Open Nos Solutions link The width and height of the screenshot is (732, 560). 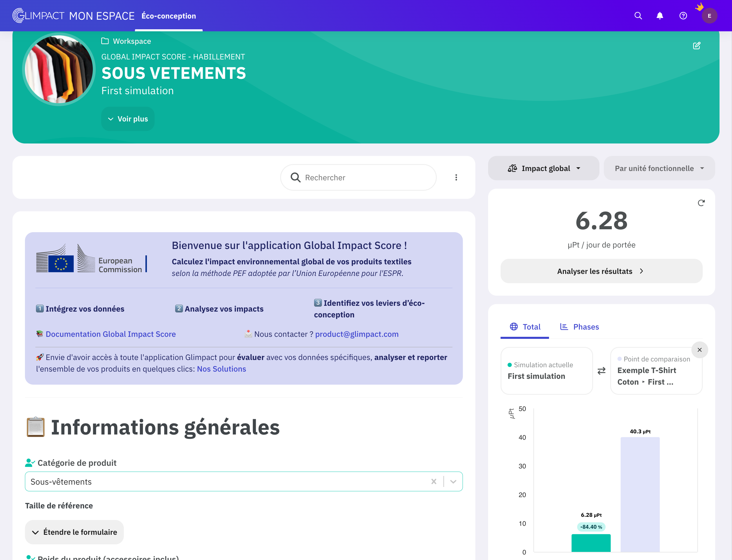(x=222, y=369)
